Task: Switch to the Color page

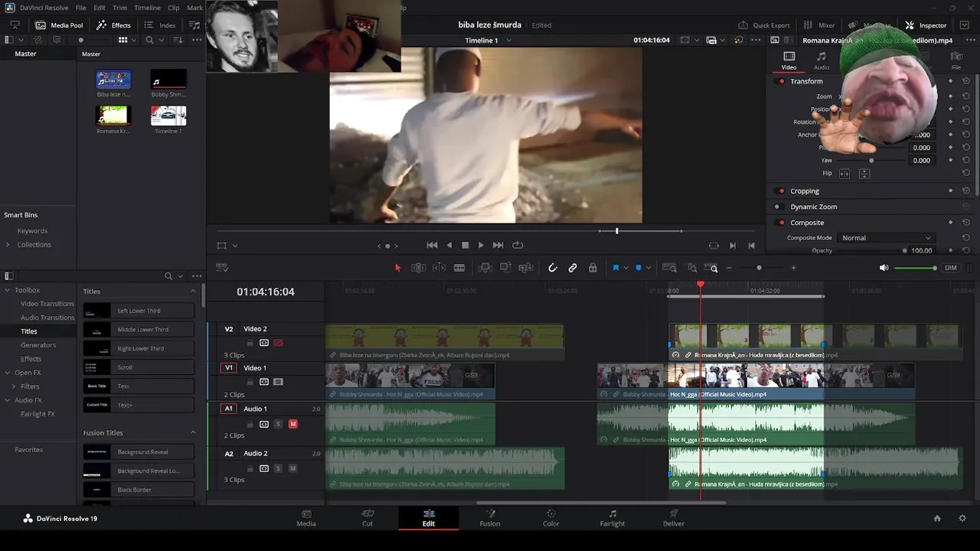Action: (551, 518)
